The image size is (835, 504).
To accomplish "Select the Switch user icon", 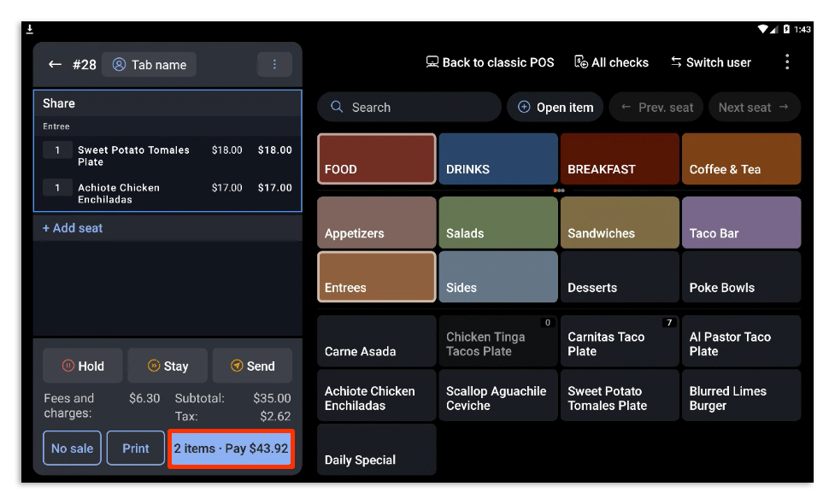I will (678, 62).
